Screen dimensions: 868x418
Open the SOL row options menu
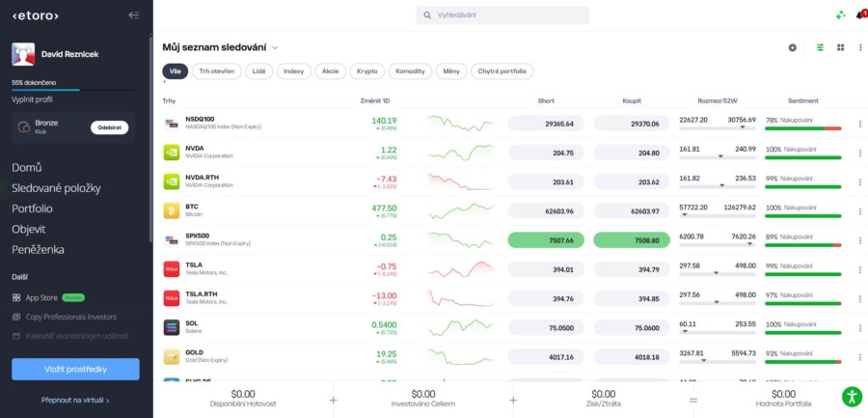(859, 327)
